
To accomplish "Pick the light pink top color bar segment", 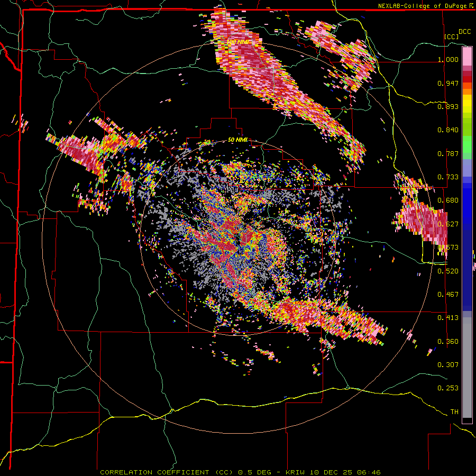I will click(467, 56).
